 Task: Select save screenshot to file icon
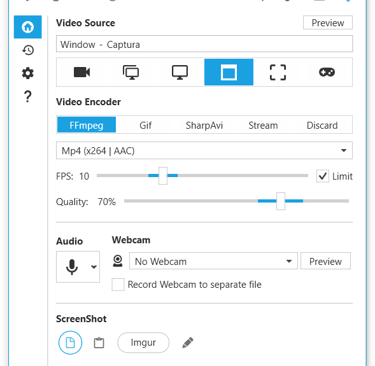70,342
